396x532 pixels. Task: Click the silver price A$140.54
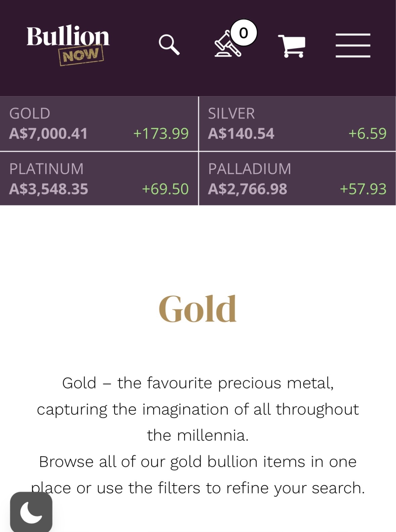click(x=241, y=134)
